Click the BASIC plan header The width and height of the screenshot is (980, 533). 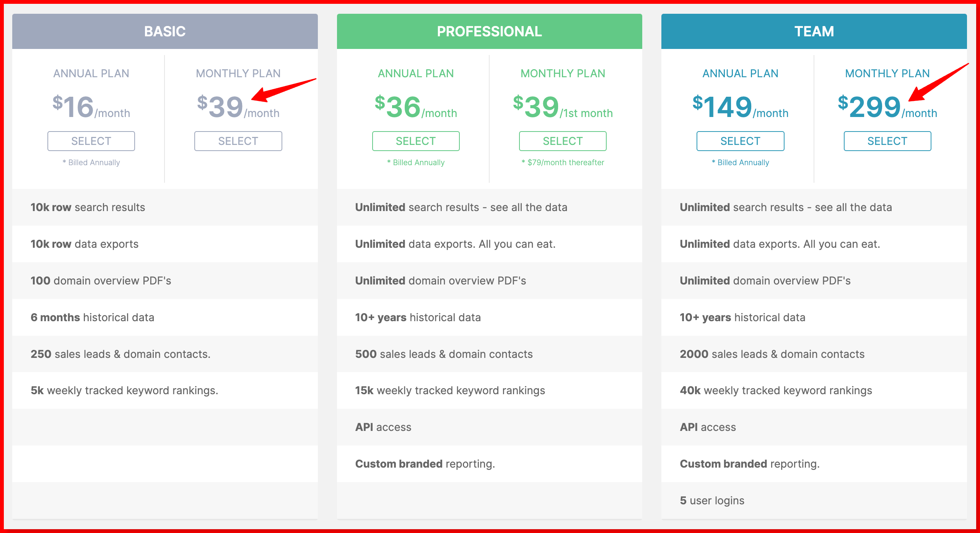tap(165, 31)
